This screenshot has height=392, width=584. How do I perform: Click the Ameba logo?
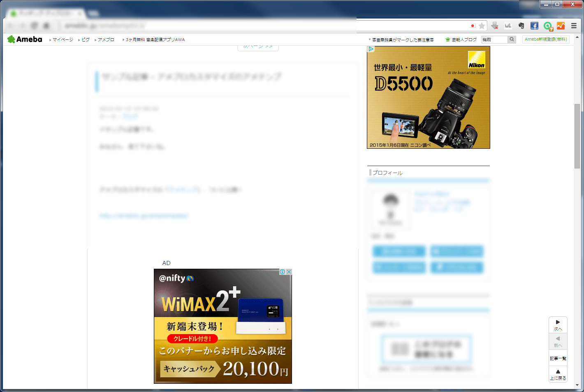pyautogui.click(x=25, y=39)
